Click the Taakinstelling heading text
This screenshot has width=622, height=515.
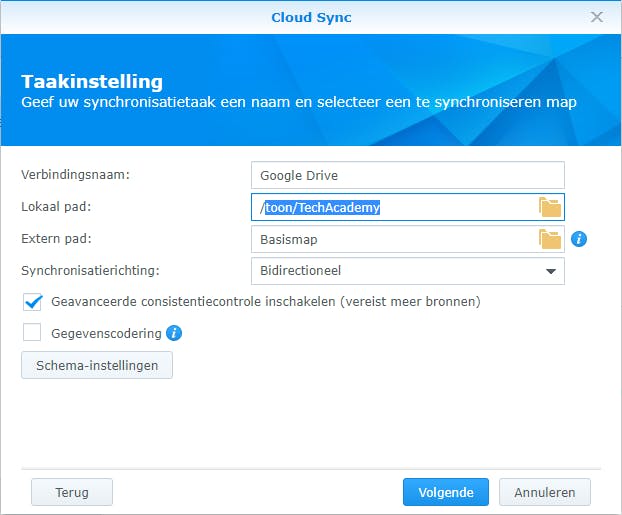[x=92, y=82]
